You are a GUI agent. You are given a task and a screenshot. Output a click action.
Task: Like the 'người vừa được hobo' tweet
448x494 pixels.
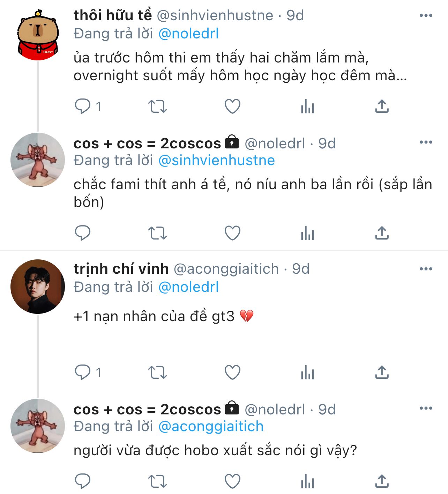point(232,481)
